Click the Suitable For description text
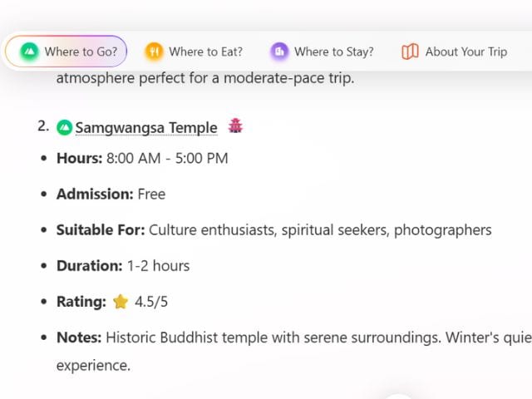Viewport: 532px width, 399px height. 320,229
